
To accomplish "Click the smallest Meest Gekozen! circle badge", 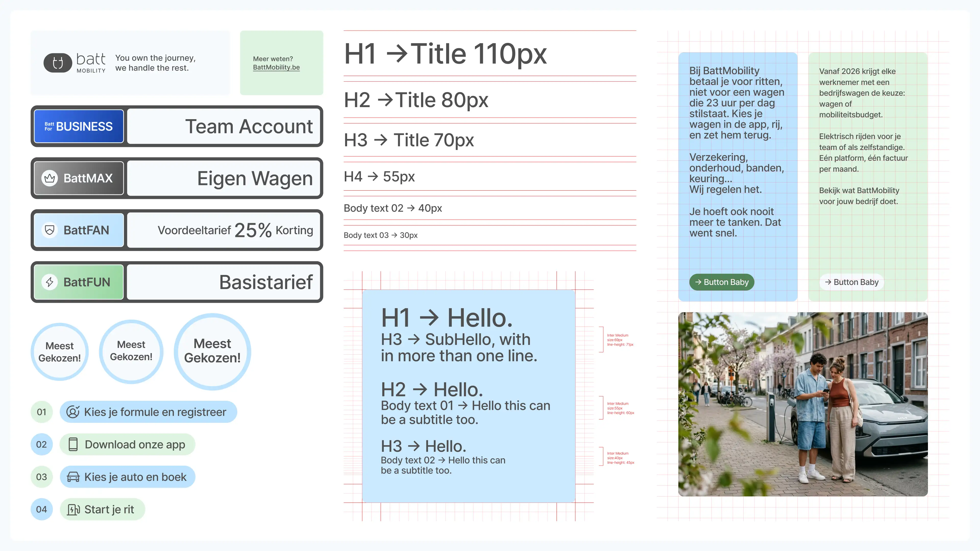I will click(59, 352).
